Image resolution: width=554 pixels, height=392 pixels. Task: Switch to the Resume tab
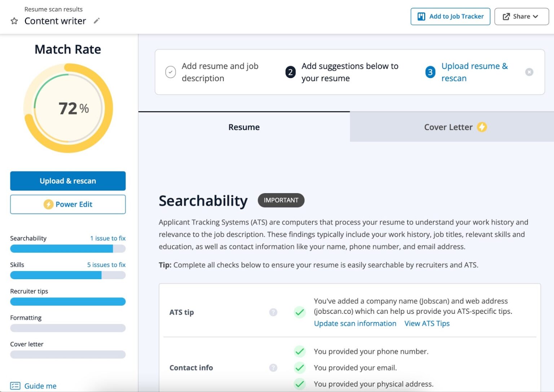pyautogui.click(x=244, y=127)
